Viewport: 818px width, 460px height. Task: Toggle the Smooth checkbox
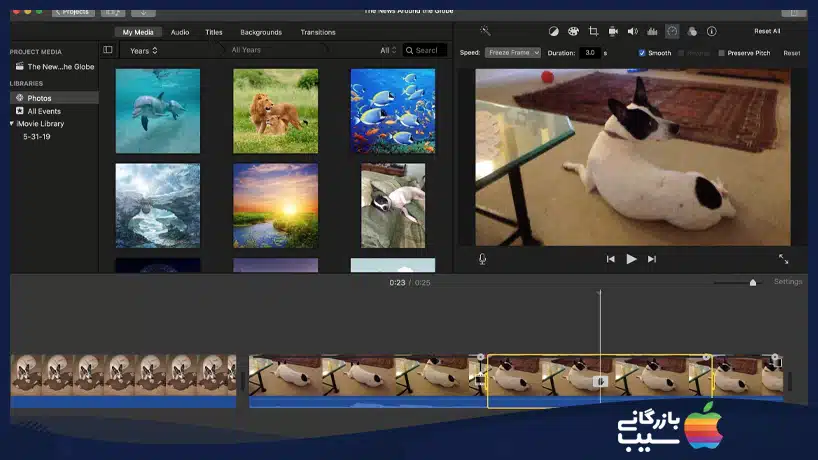coord(642,53)
